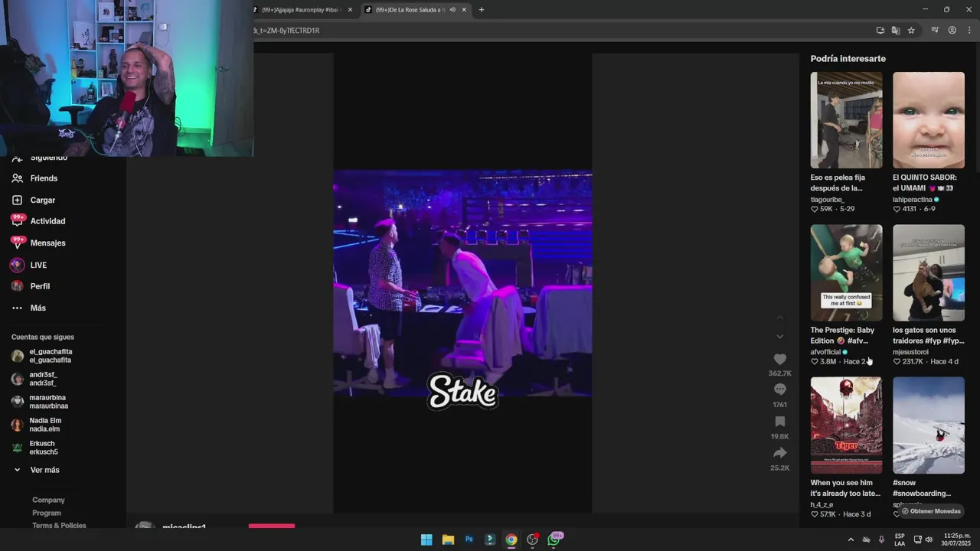Close the De La Rose Saluda tab
The width and height of the screenshot is (980, 551).
pyautogui.click(x=464, y=10)
